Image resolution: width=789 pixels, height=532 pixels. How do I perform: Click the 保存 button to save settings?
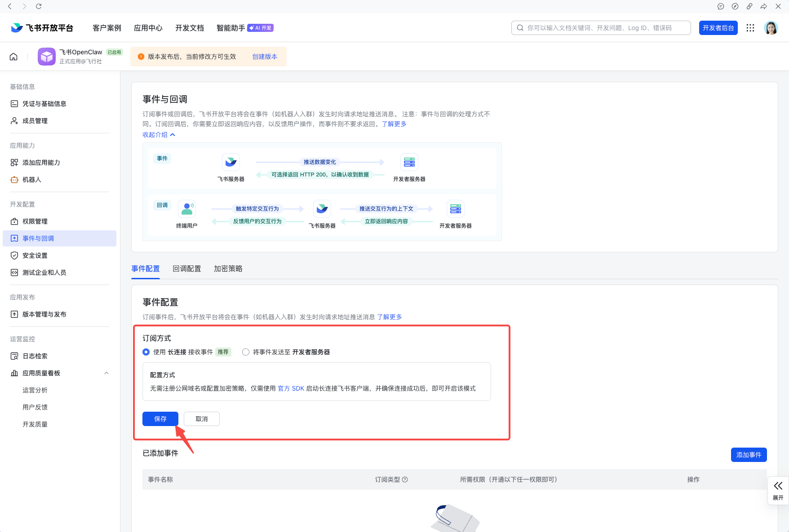pyautogui.click(x=160, y=418)
